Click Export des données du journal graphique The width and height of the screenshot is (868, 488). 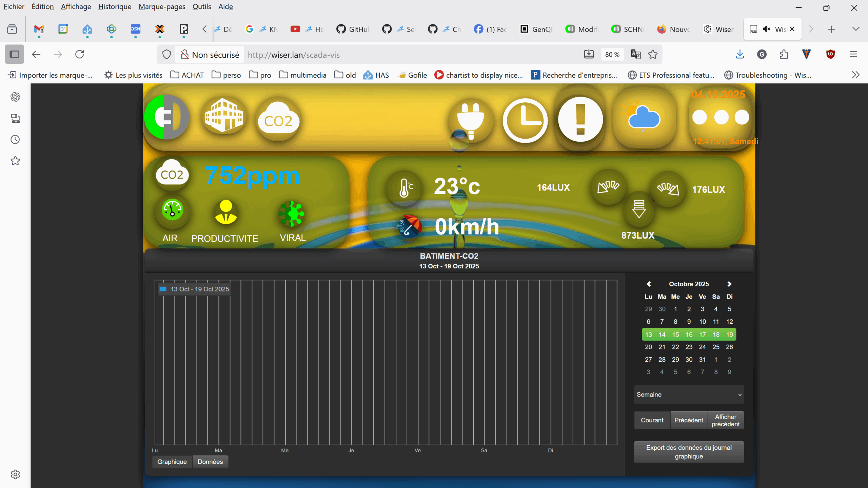coord(689,452)
